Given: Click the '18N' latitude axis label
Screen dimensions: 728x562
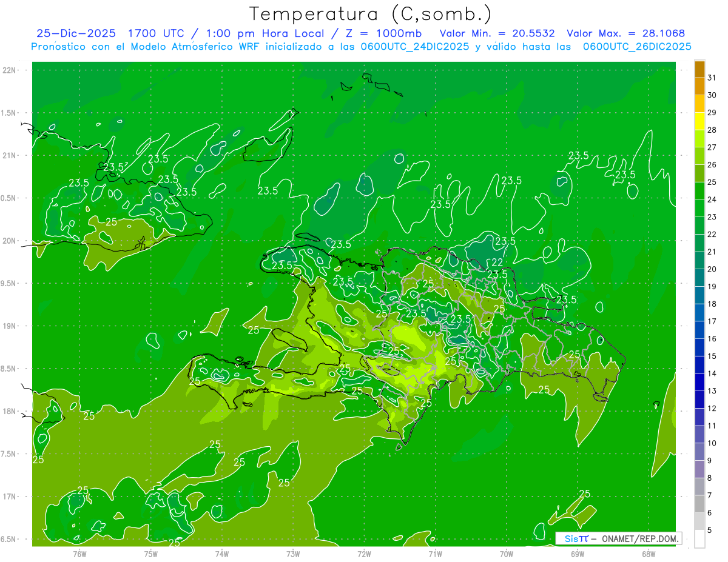Looking at the screenshot, I should tap(10, 412).
